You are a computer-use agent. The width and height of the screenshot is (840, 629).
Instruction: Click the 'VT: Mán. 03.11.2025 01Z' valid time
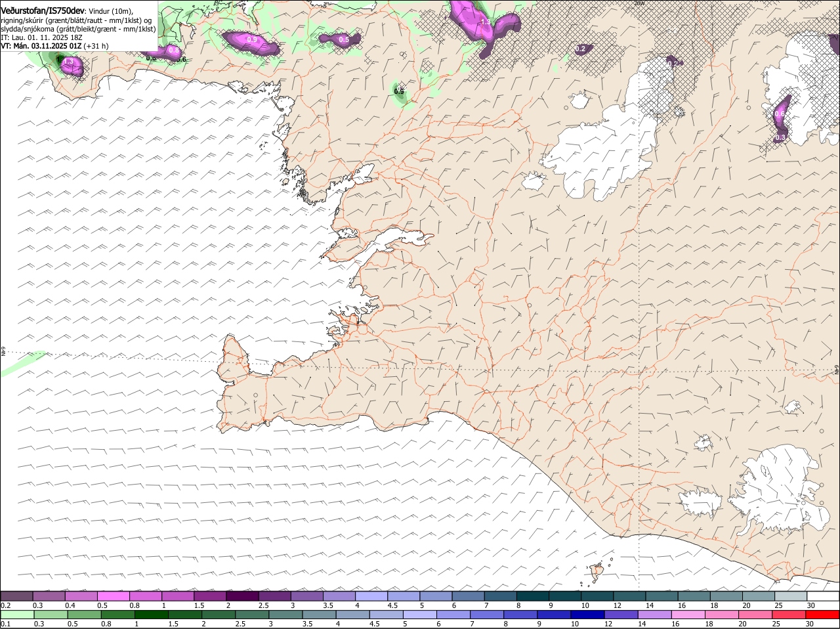41,46
